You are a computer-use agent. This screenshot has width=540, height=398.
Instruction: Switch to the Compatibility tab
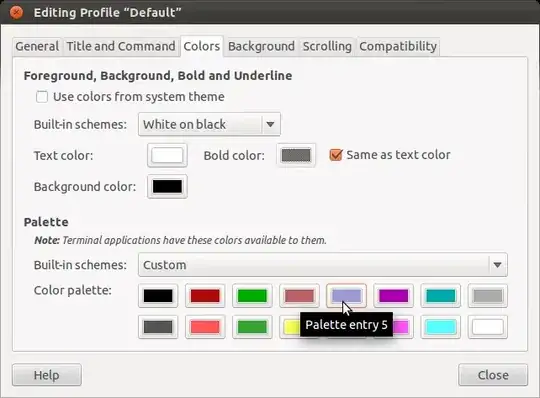398,46
